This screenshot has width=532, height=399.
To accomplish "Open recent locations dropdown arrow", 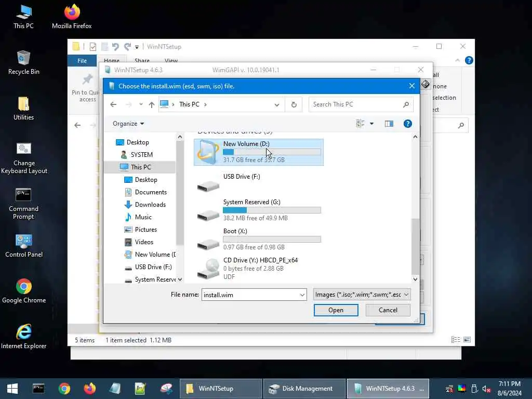I will tap(141, 104).
